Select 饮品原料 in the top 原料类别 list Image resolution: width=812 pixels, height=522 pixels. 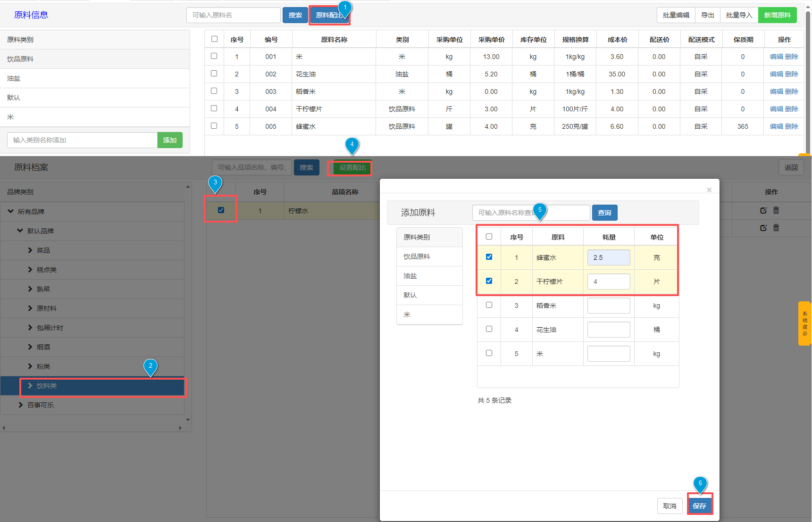click(x=20, y=59)
